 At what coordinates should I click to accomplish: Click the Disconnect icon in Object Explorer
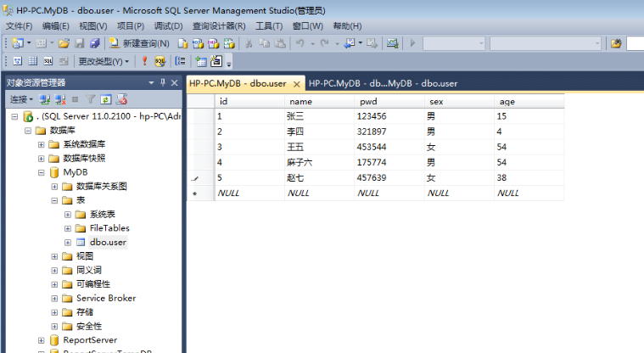pos(60,99)
